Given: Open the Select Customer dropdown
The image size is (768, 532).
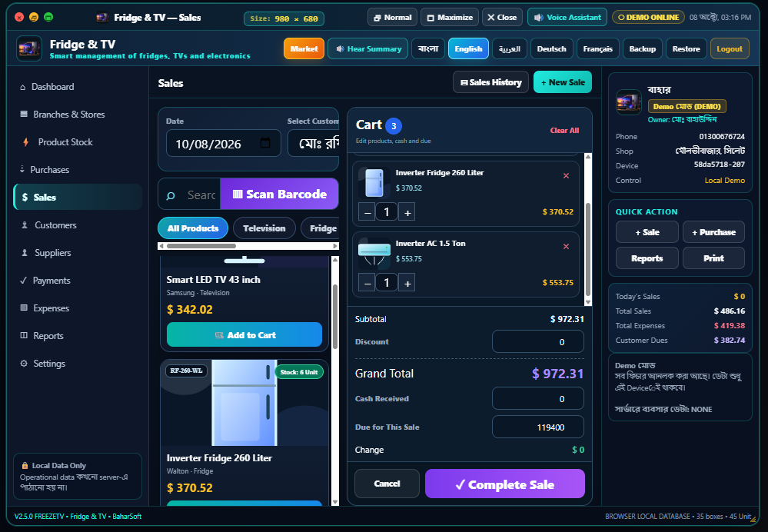Looking at the screenshot, I should click(x=314, y=143).
